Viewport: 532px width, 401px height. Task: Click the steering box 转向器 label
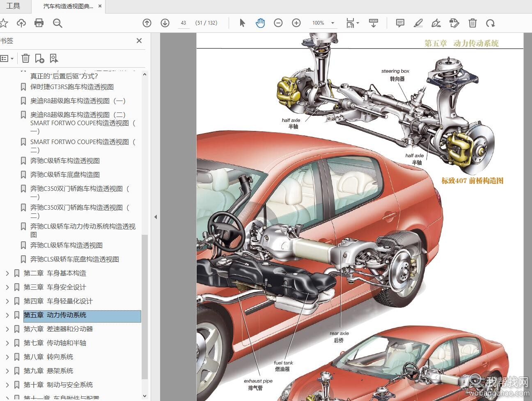[396, 75]
